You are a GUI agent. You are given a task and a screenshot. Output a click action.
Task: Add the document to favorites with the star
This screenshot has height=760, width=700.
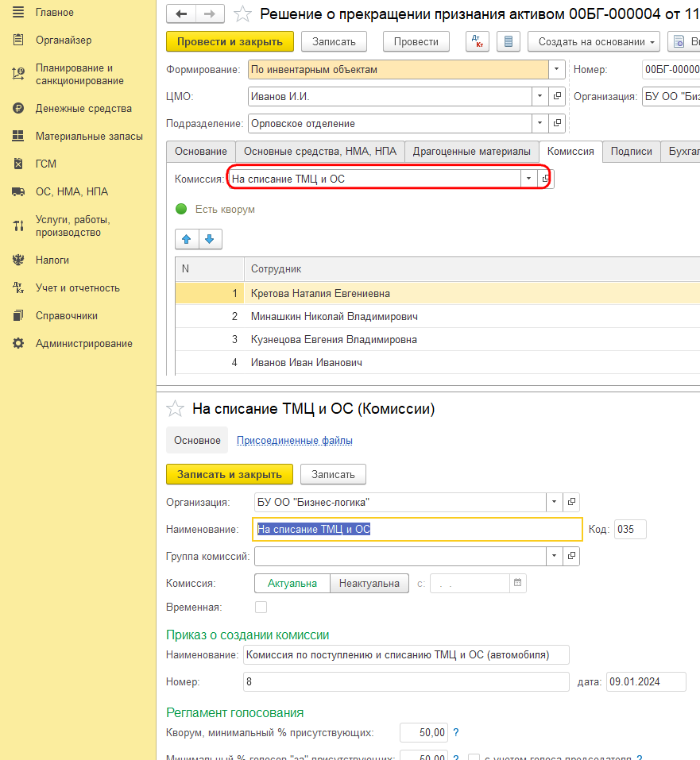click(242, 14)
